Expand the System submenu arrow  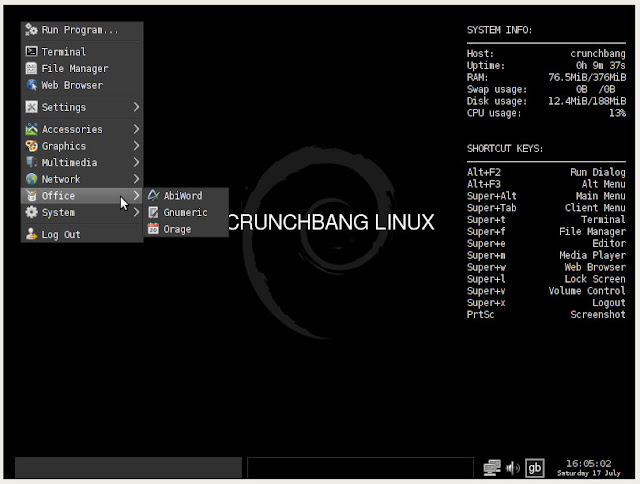pos(136,212)
